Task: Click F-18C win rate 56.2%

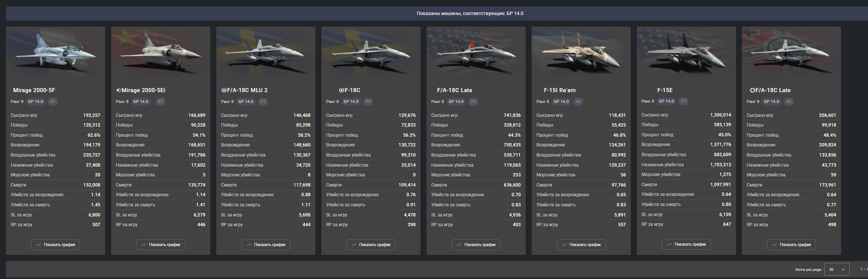Action: (409, 135)
